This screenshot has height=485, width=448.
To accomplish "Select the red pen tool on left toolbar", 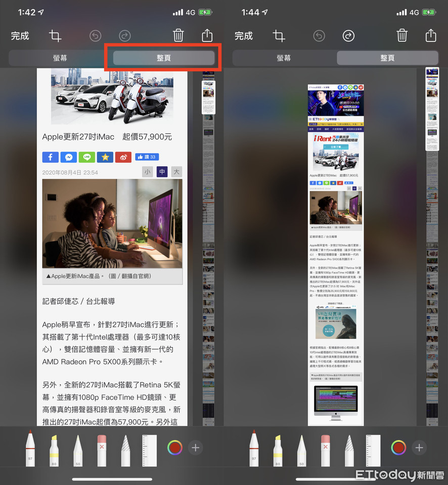I will (x=30, y=448).
